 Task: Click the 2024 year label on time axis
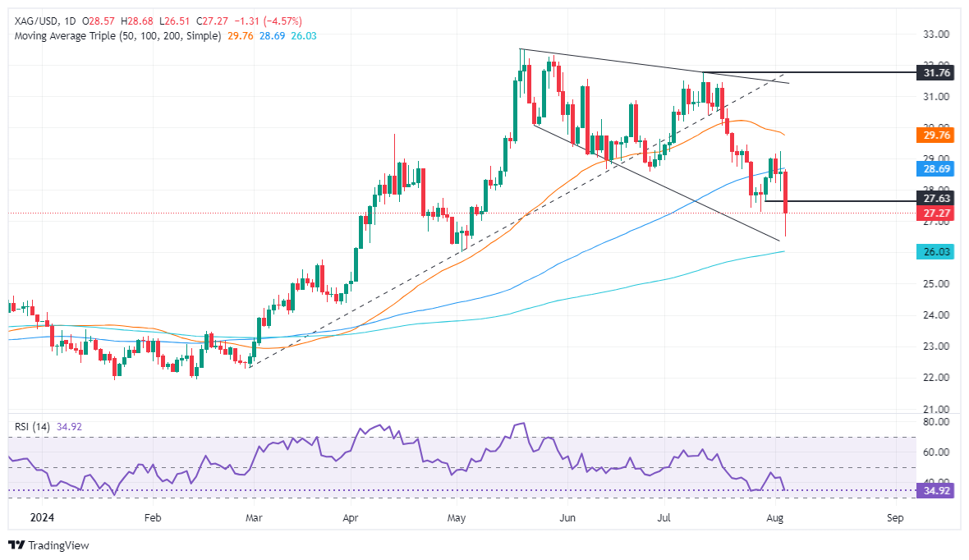point(42,517)
